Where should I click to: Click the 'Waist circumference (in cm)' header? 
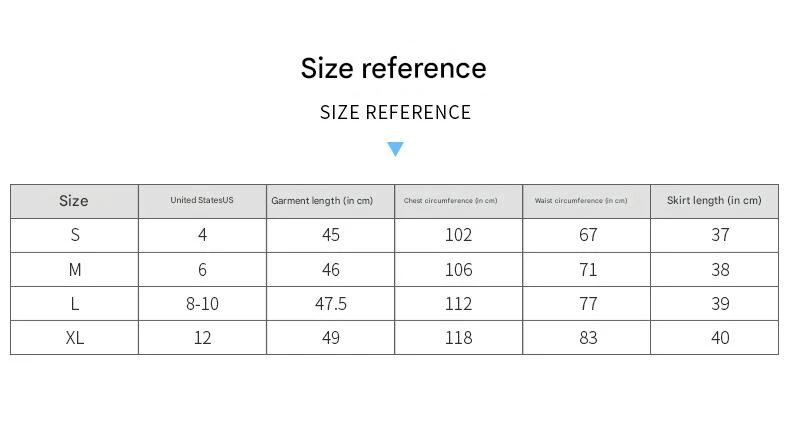[581, 201]
